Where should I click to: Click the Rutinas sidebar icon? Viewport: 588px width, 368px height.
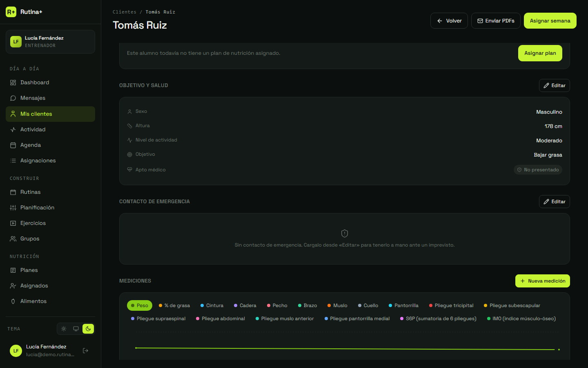13,192
